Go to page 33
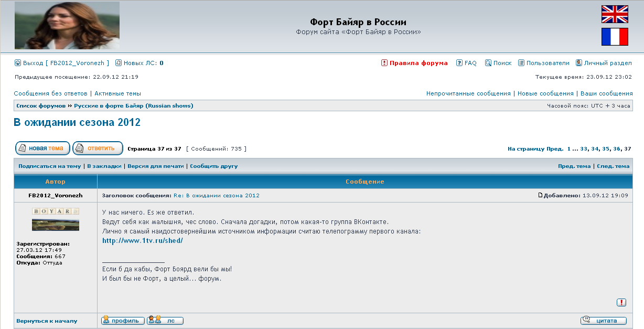The image size is (644, 329). tap(584, 149)
